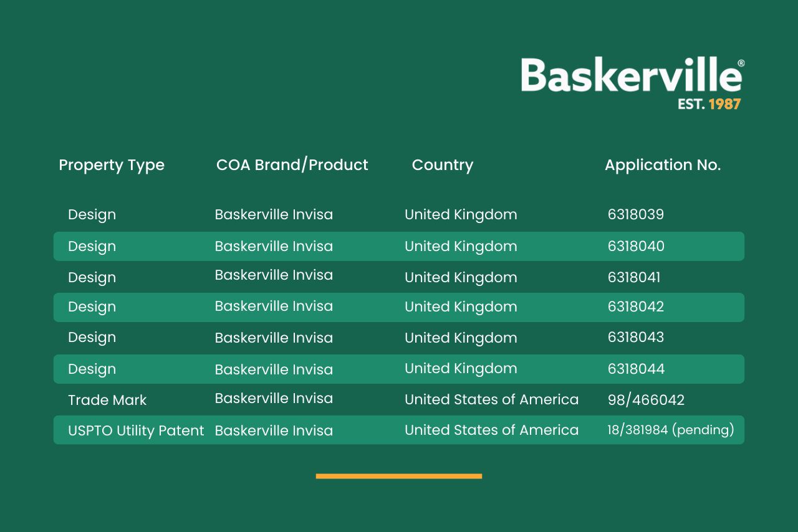Click United States of America in Trade Mark row

pyautogui.click(x=491, y=400)
